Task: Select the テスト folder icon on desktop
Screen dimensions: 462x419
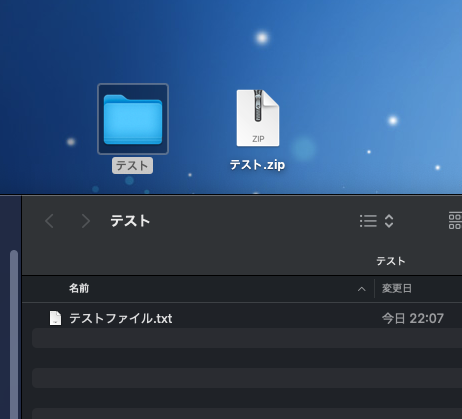Action: [x=133, y=119]
